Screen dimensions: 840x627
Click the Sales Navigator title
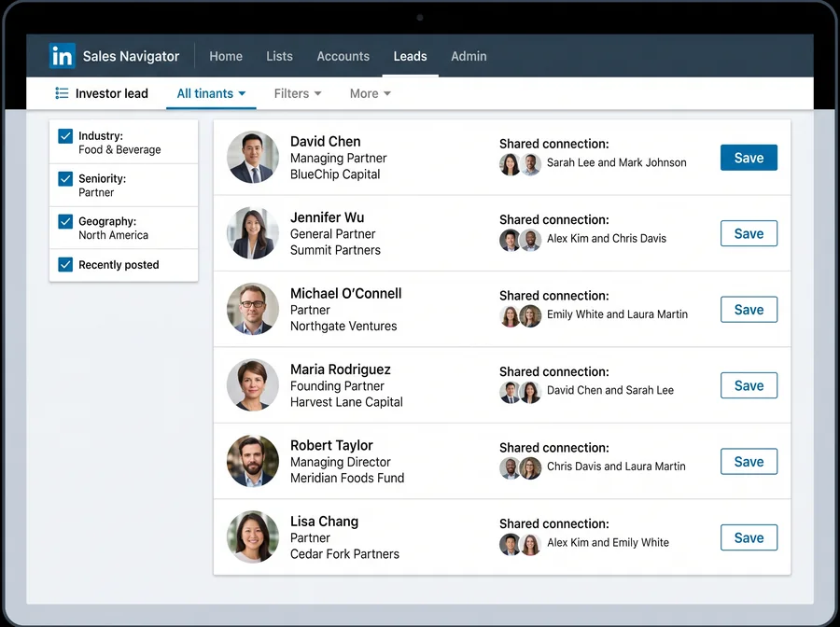[131, 56]
